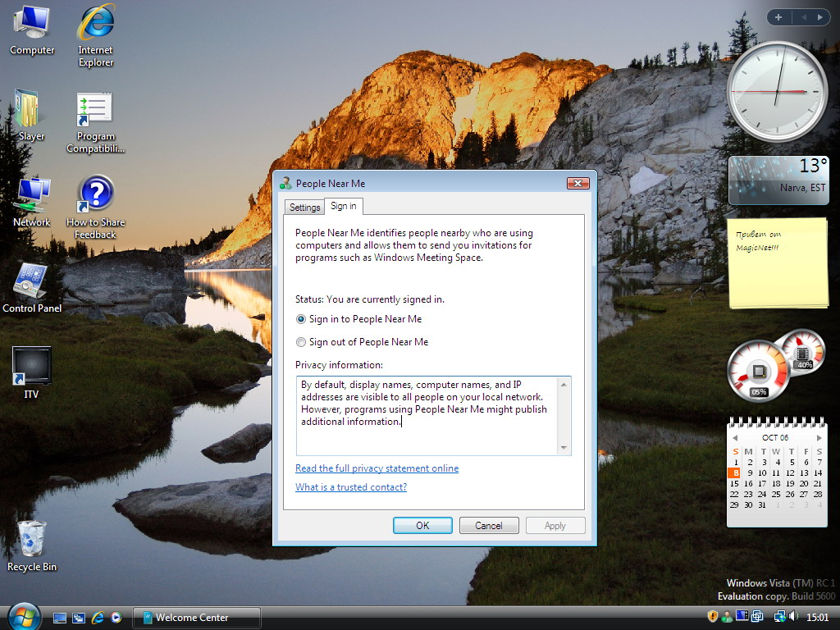The height and width of the screenshot is (630, 840).
Task: Click the Windows Start orb
Action: [x=24, y=616]
